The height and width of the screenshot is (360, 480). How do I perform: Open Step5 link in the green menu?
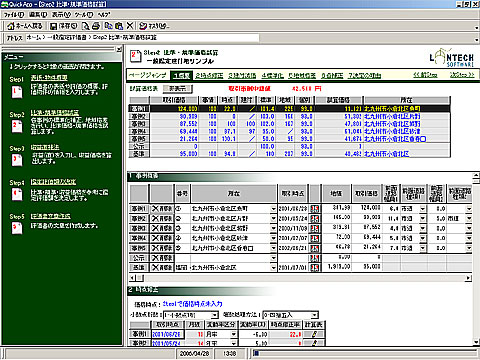tap(51, 216)
